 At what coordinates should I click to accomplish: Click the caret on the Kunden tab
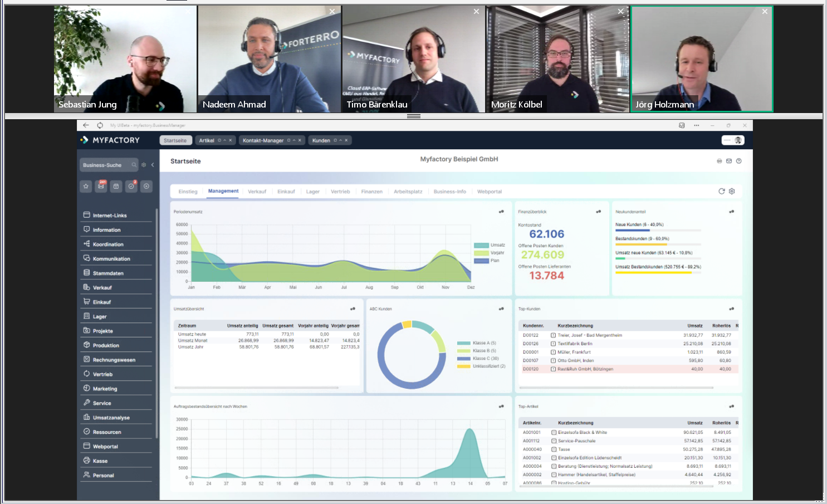click(341, 140)
